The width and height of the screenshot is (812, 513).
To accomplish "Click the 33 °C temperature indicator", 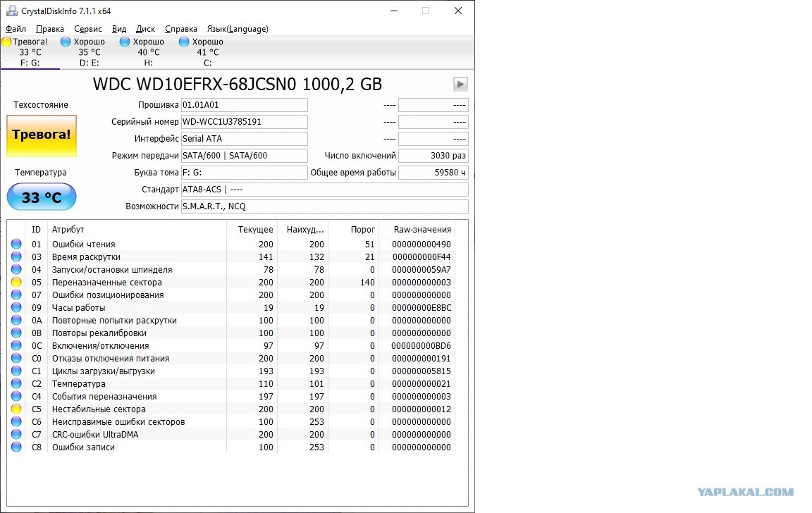I will (x=42, y=197).
